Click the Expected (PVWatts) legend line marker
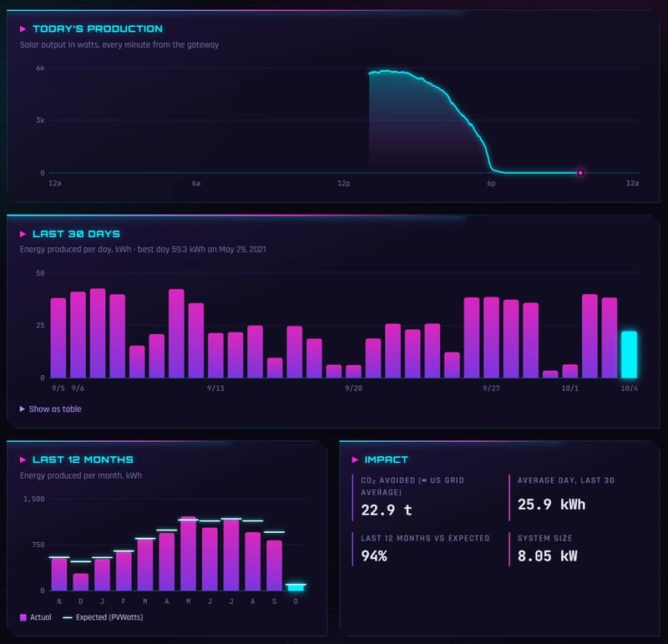The width and height of the screenshot is (668, 644). 68,617
